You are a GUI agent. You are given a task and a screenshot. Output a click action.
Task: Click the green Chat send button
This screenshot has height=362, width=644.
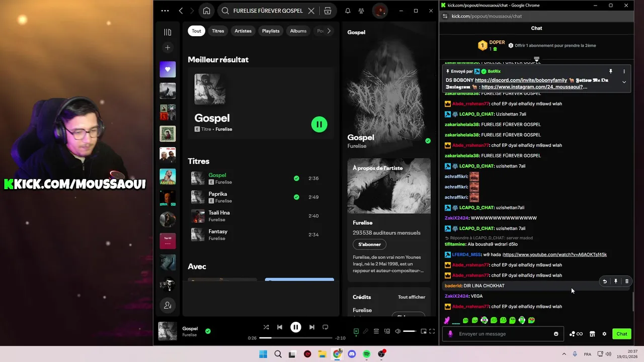coord(622,334)
